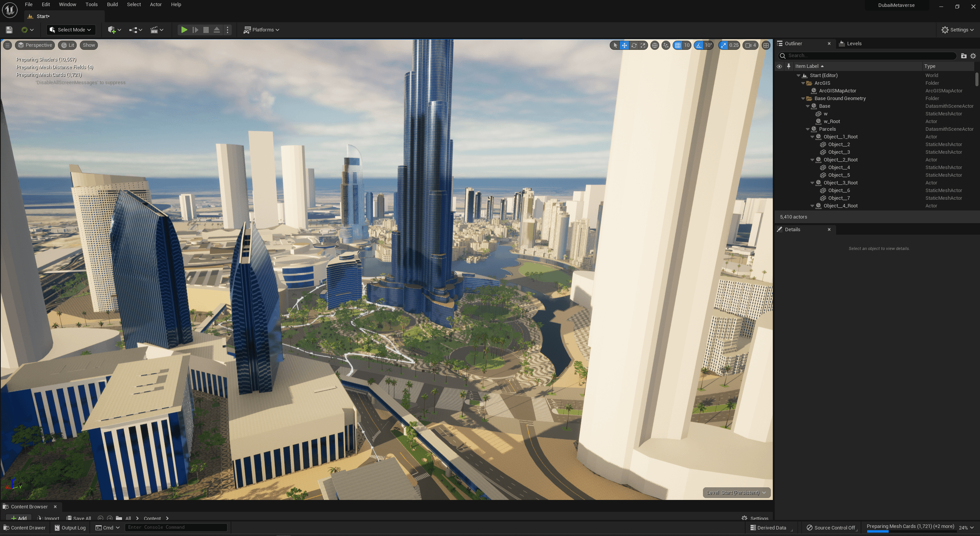
Task: Click the Stop play session button
Action: click(x=206, y=30)
